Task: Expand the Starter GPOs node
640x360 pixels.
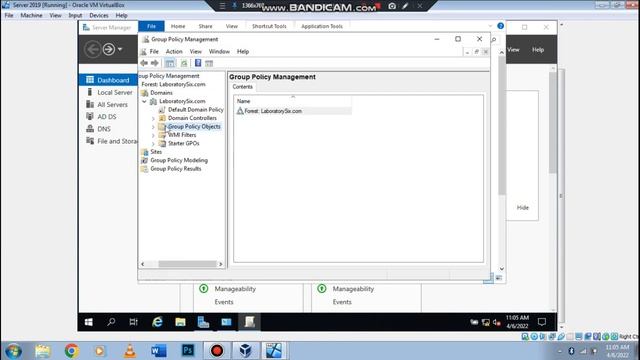Action: pyautogui.click(x=153, y=144)
